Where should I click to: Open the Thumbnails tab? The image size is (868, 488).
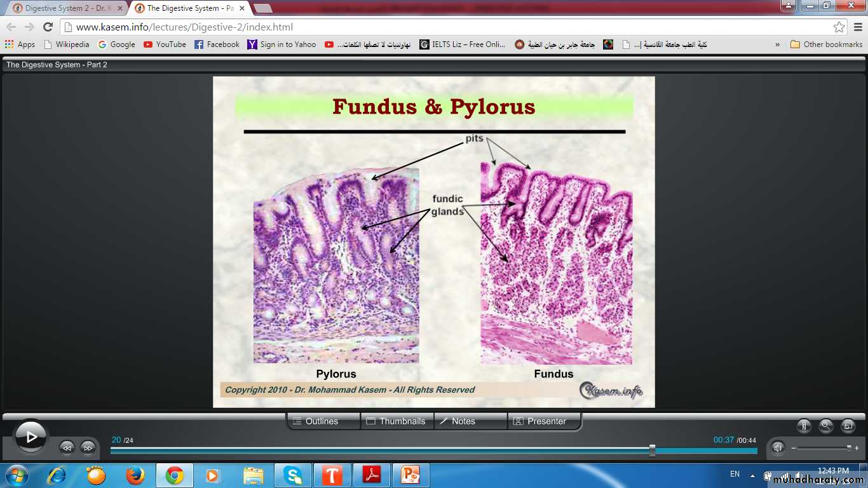point(397,421)
